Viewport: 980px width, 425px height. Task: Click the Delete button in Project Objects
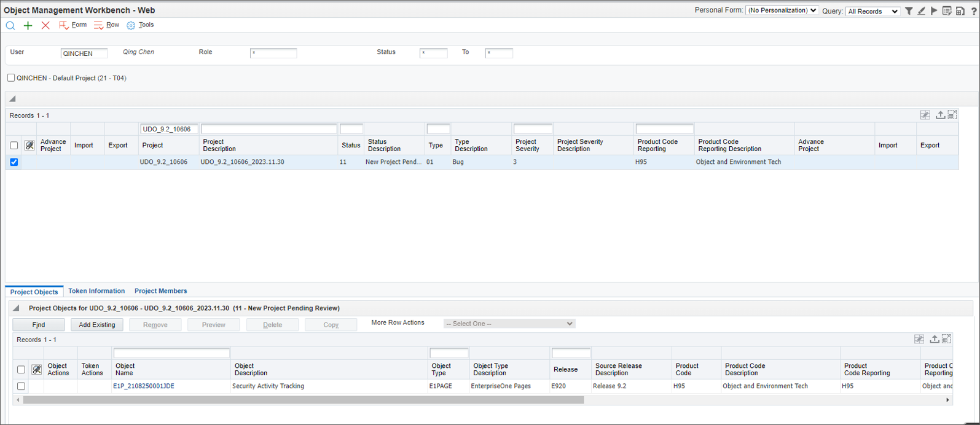coord(273,325)
